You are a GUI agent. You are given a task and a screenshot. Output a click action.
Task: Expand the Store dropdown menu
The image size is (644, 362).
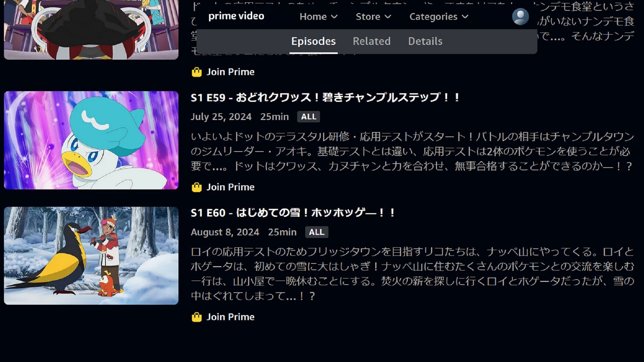pos(372,16)
